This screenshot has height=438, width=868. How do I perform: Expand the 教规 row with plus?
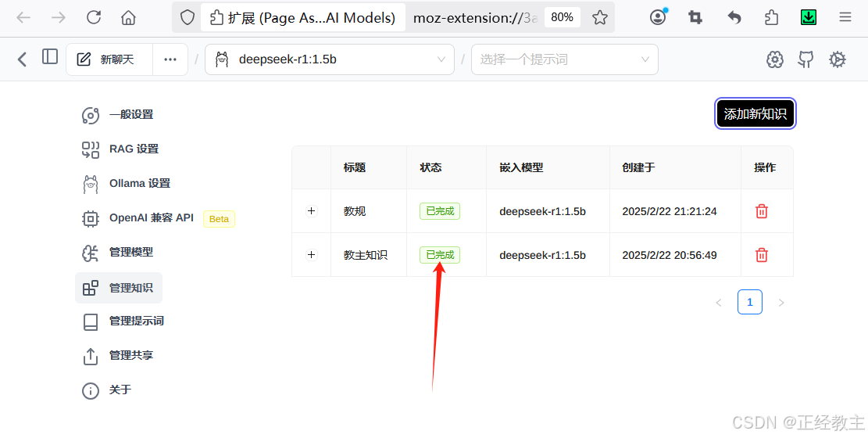[x=312, y=210]
